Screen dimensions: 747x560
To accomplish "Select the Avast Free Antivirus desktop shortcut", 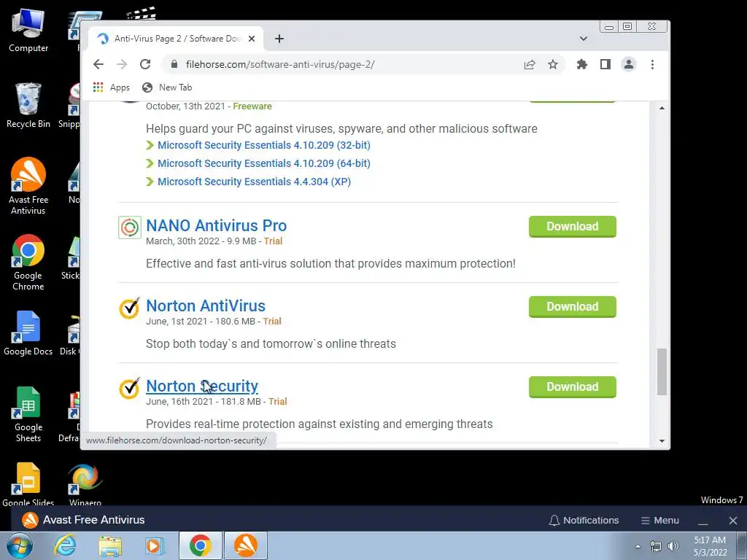I will (x=28, y=186).
